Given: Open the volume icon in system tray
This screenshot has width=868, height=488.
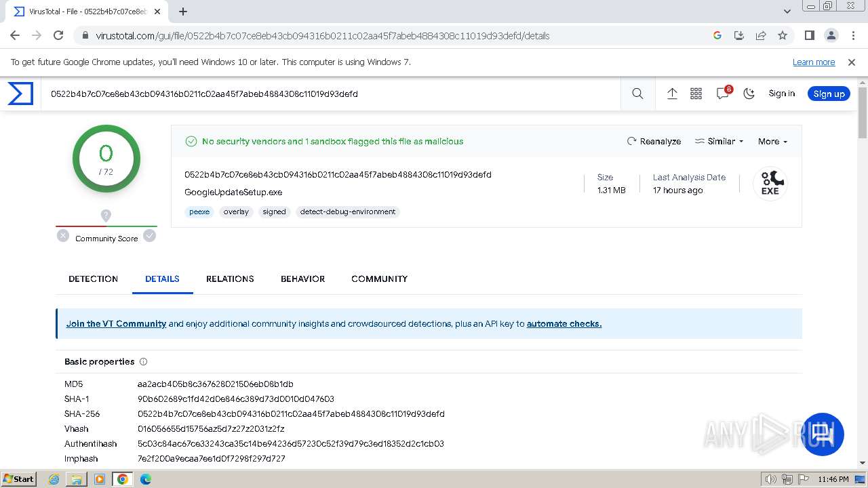Looking at the screenshot, I should (x=771, y=479).
